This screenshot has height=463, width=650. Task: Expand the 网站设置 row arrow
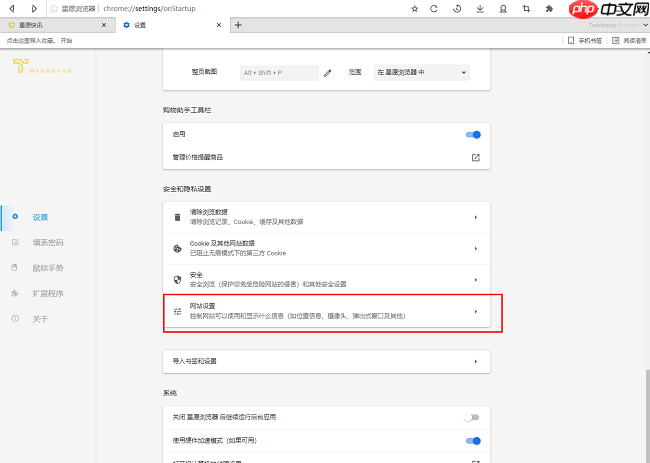476,311
